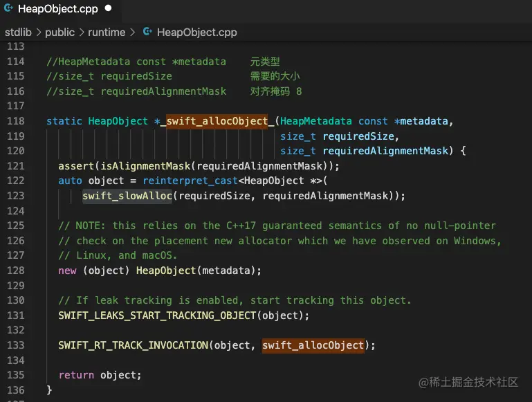Click the '// check on the placement' comment
Viewport: 532px width, 402px height.
click(x=280, y=241)
